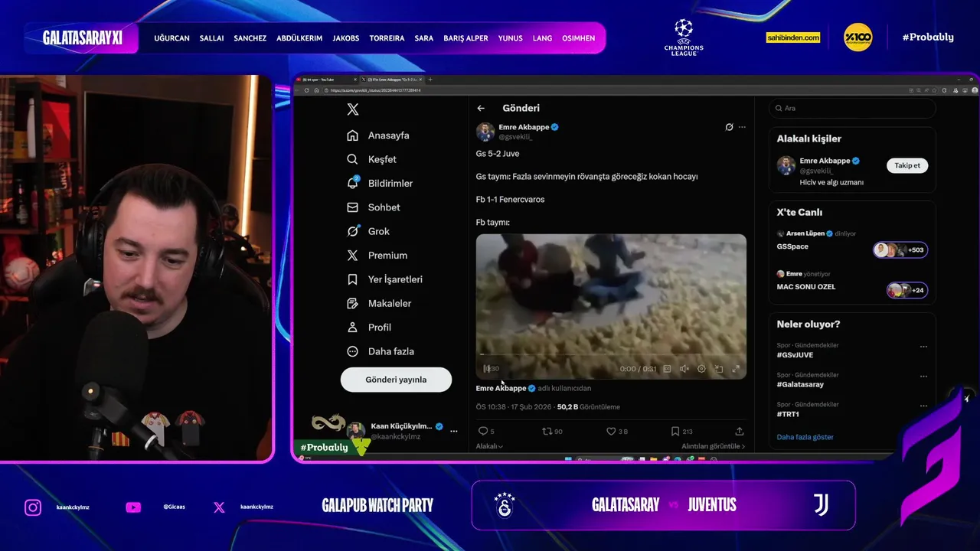Click the X icon in stream overlay
Screen dimensions: 980x551
click(x=219, y=507)
